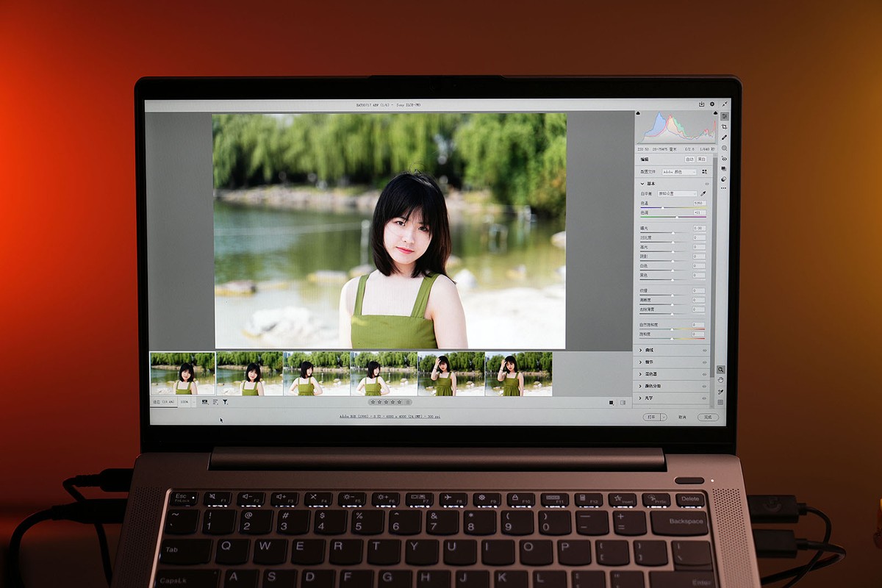This screenshot has width=882, height=588.
Task: Click the 打开 open button
Action: coord(652,417)
